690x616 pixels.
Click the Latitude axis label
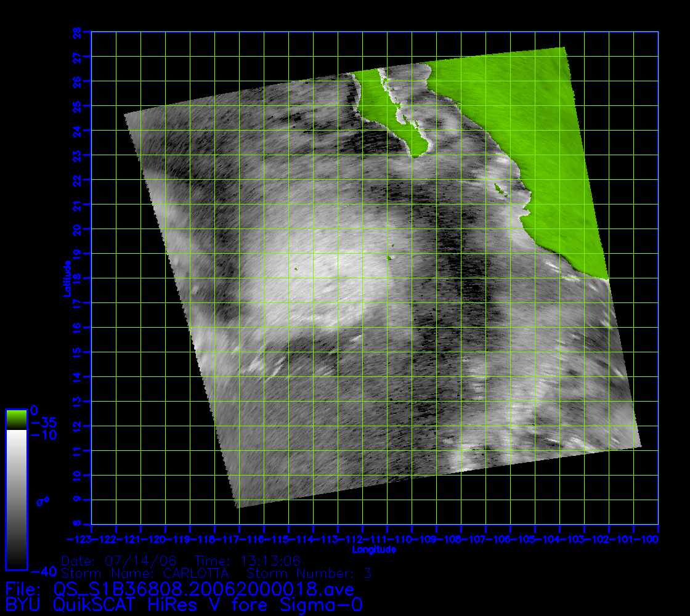(x=65, y=278)
